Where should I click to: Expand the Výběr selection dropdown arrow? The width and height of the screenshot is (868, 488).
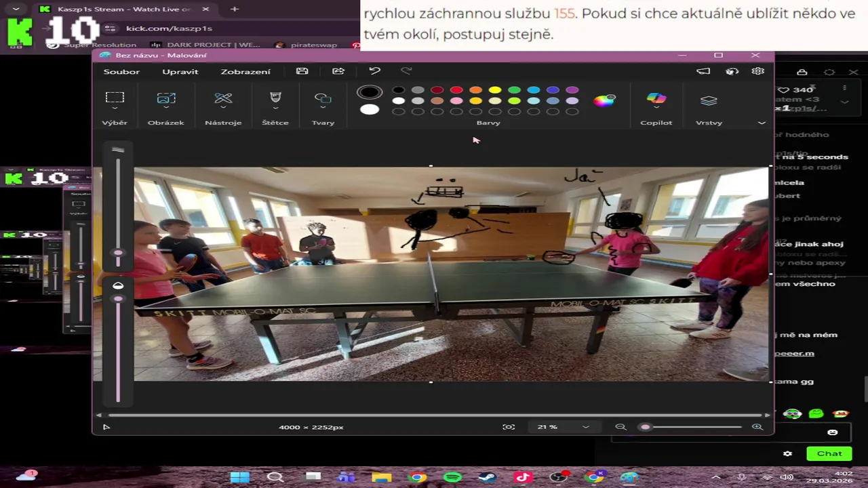pyautogui.click(x=115, y=108)
